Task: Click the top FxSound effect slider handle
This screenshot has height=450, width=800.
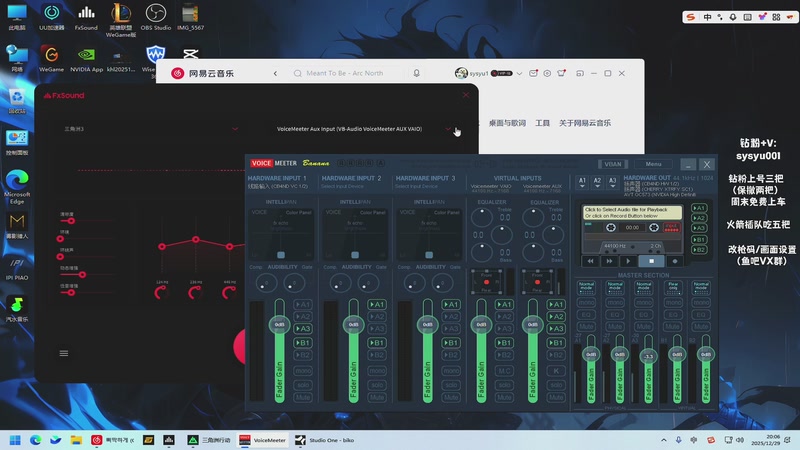Action: click(71, 221)
